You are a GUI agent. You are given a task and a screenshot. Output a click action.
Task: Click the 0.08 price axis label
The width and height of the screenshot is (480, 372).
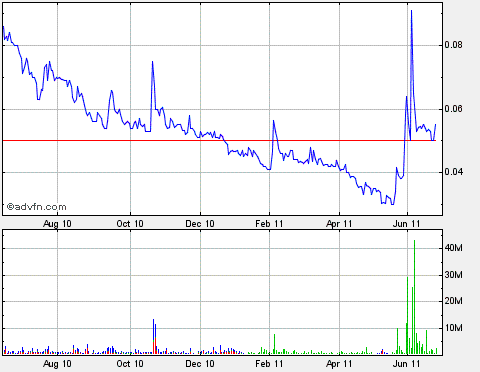click(454, 45)
